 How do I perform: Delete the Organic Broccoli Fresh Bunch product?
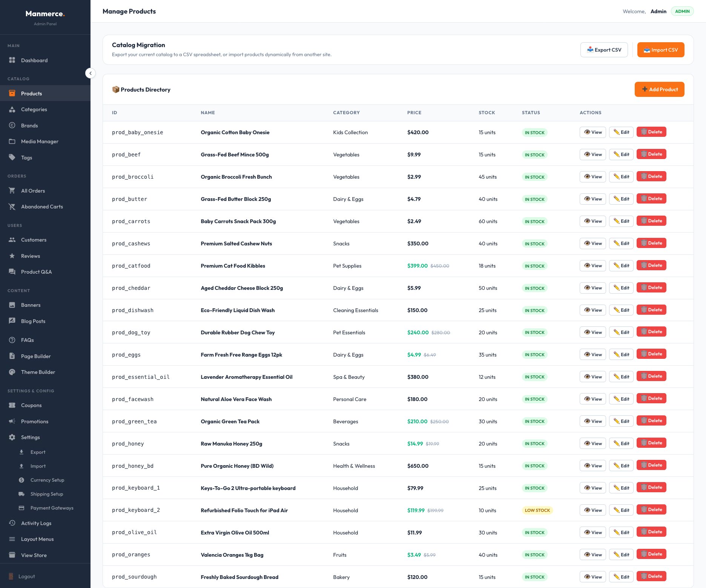651,176
